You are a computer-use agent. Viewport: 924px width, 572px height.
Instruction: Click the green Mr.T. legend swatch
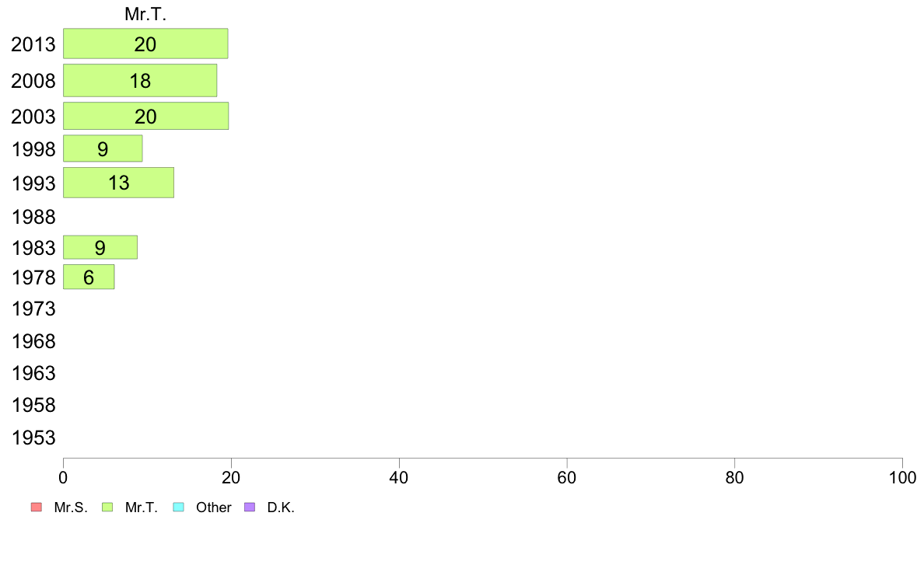107,507
